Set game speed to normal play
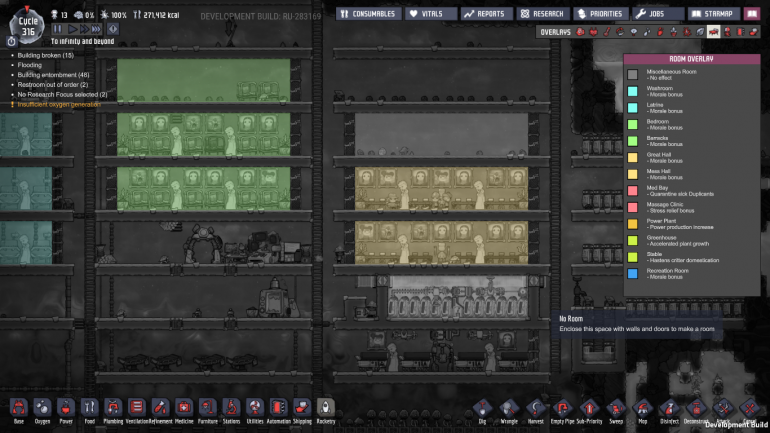The width and height of the screenshot is (770, 433). point(72,29)
